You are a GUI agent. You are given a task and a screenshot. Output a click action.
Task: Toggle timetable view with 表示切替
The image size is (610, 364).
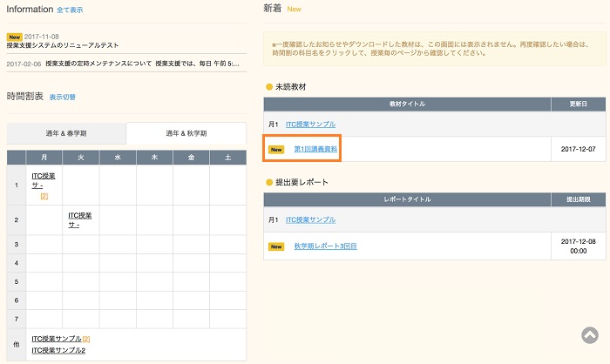(63, 98)
